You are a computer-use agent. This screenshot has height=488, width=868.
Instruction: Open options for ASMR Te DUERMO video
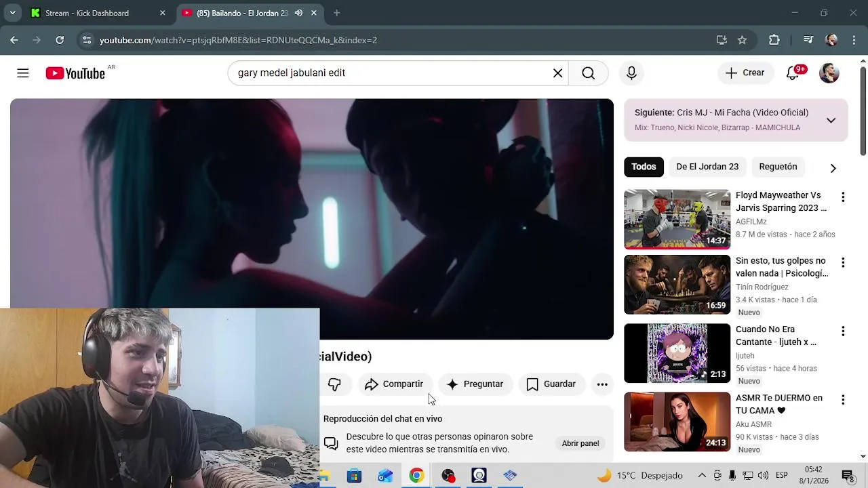(x=843, y=400)
